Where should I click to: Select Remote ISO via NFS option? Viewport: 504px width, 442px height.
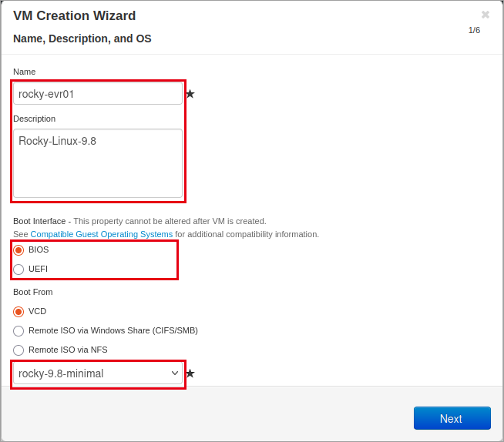coord(18,350)
